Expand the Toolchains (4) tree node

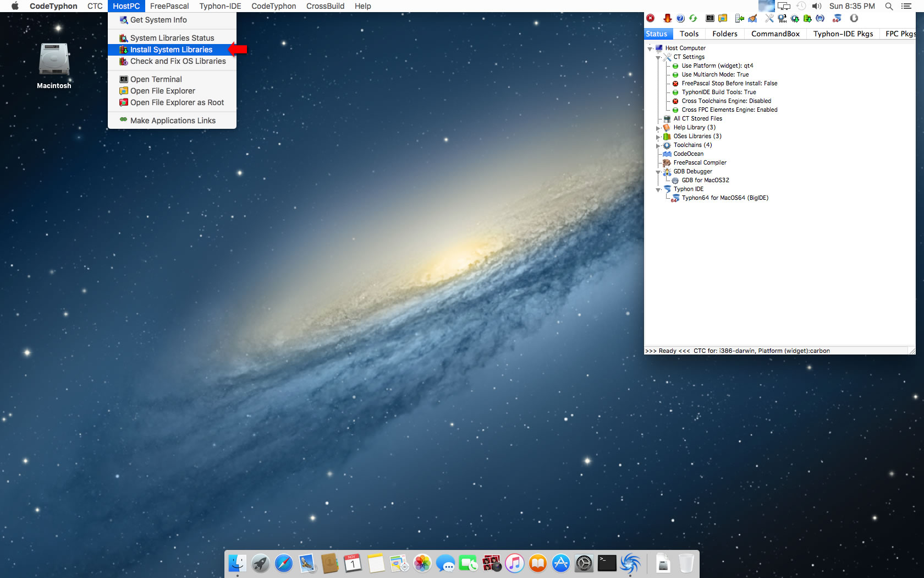658,145
